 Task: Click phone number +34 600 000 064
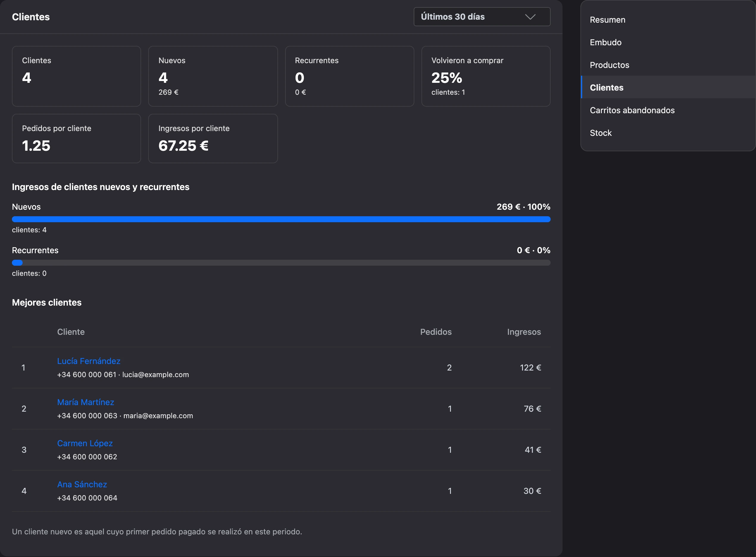87,498
